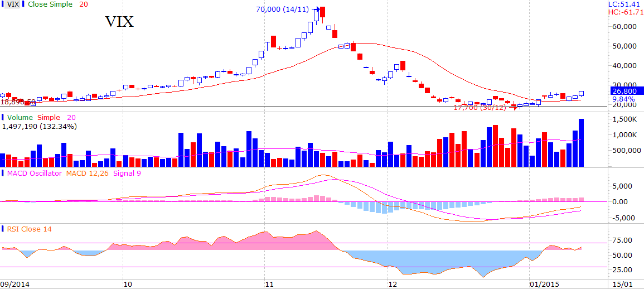Click the blue marker beside MACD Oscillator
Image resolution: width=644 pixels, height=289 pixels.
click(2, 174)
